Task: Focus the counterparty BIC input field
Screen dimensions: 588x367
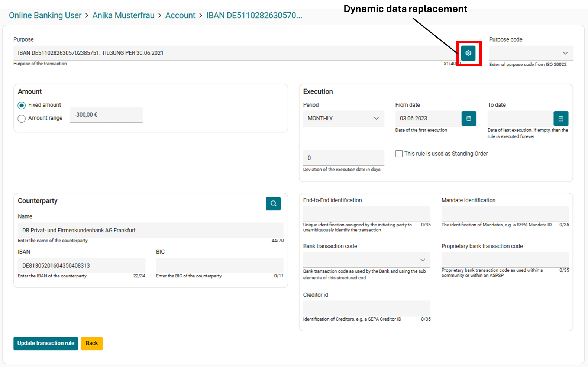Action: [x=219, y=265]
